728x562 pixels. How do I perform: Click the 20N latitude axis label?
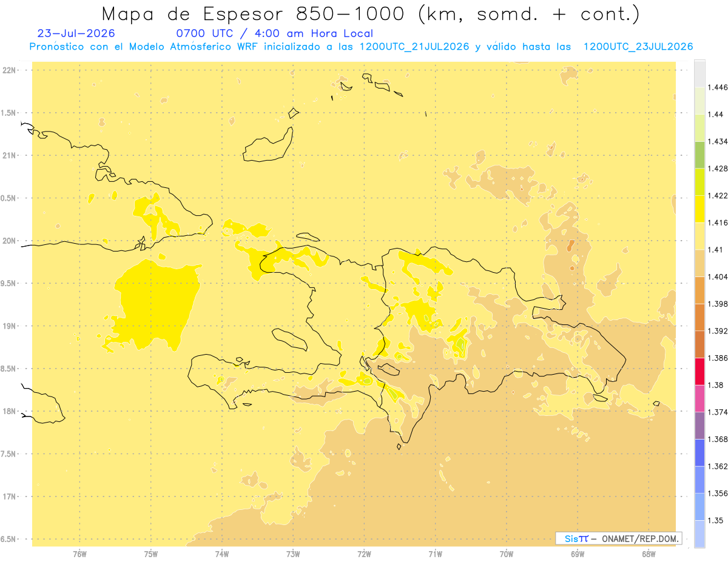10,241
